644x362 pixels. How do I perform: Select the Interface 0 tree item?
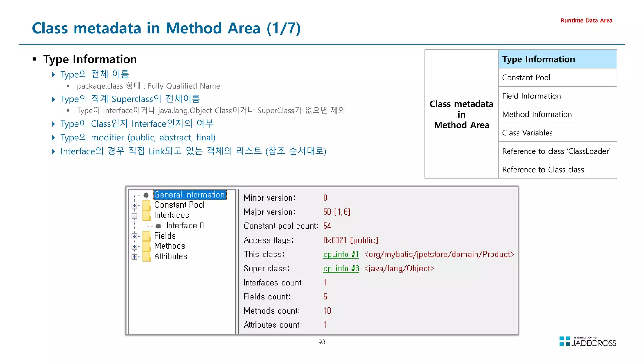[x=185, y=226]
